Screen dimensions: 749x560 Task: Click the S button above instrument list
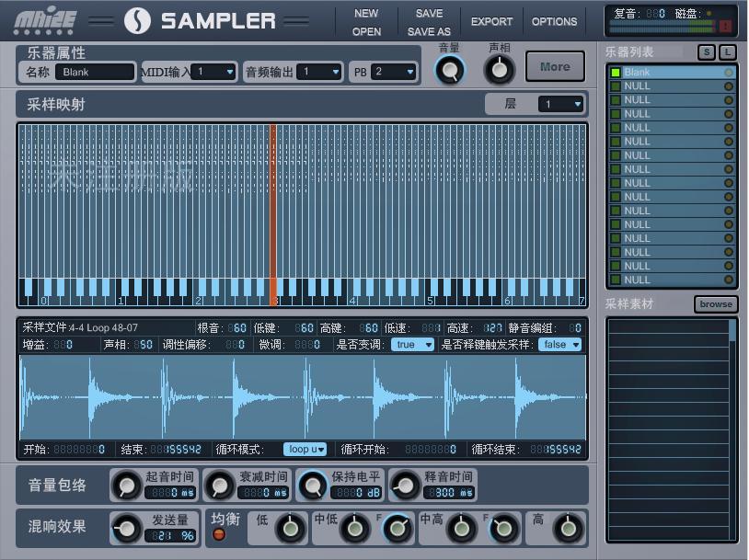tap(707, 52)
